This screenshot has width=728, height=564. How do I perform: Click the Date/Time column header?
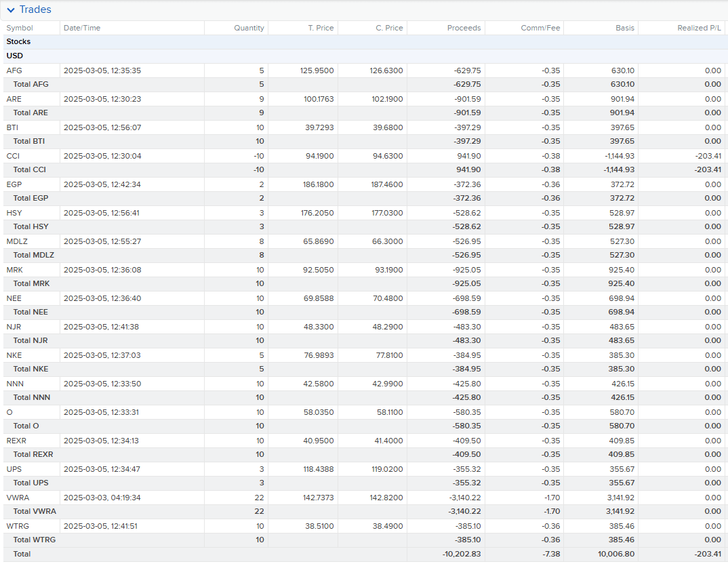[x=82, y=28]
